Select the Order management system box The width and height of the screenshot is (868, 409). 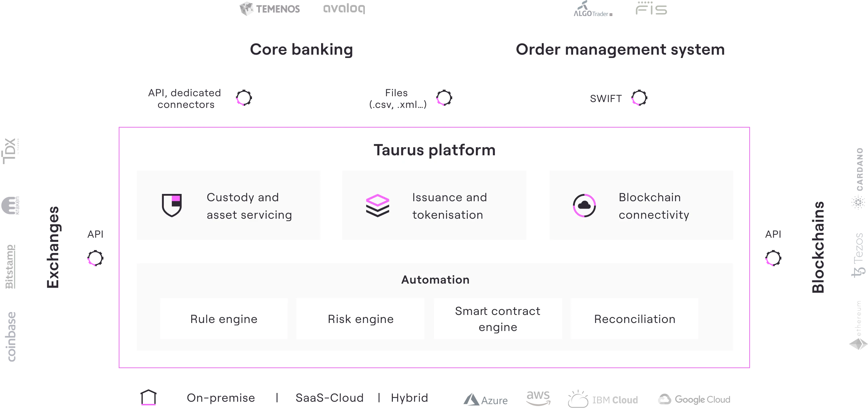(x=620, y=48)
